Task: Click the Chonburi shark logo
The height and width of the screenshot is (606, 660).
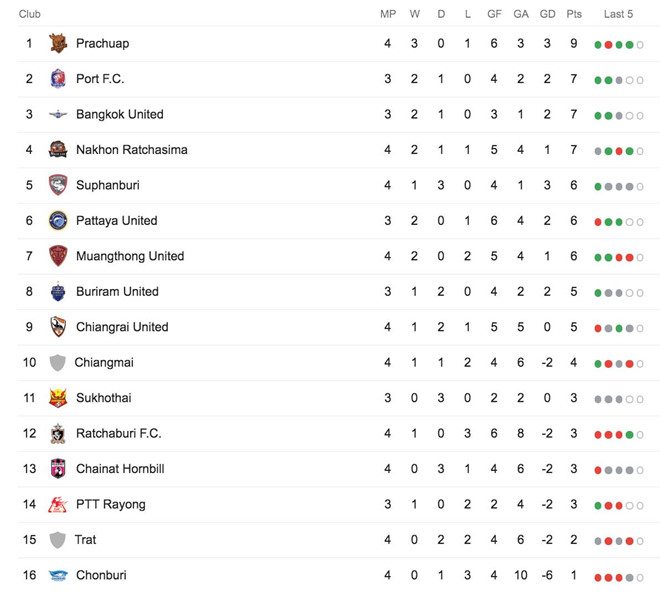Action: click(x=58, y=575)
